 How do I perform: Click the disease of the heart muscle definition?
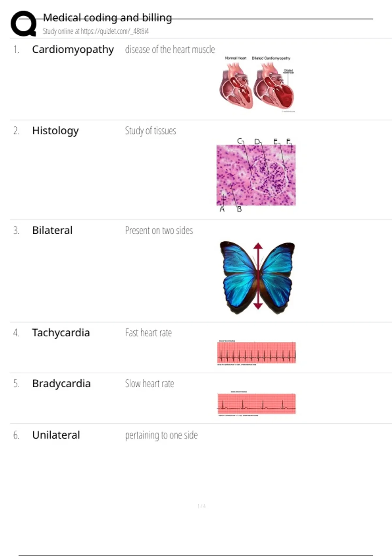click(170, 50)
